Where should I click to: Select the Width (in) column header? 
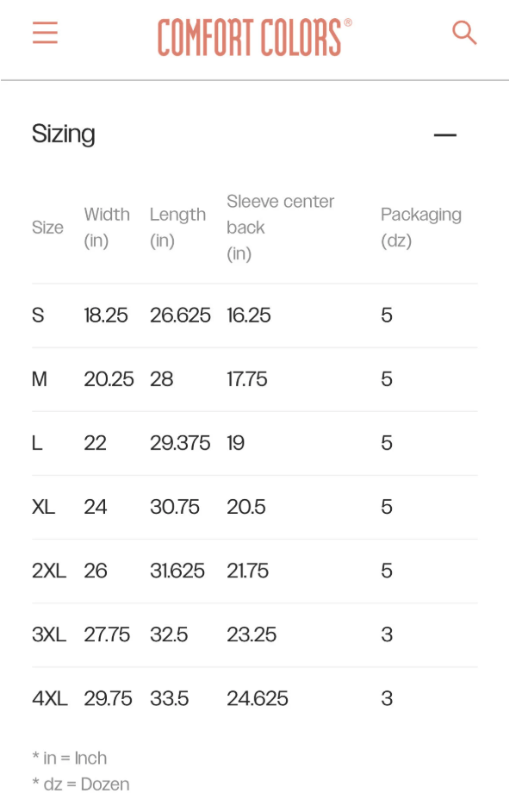pos(107,228)
